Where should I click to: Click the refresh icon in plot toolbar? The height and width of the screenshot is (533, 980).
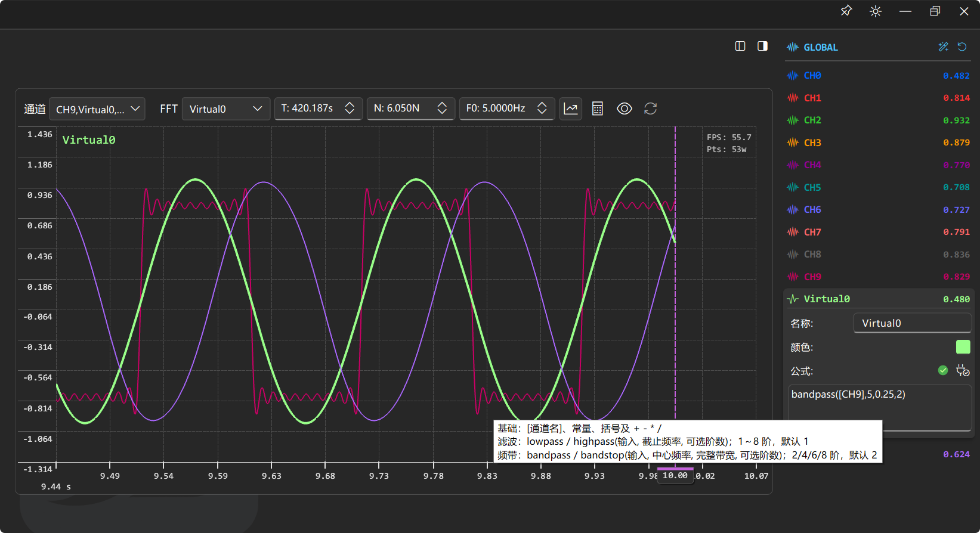651,109
